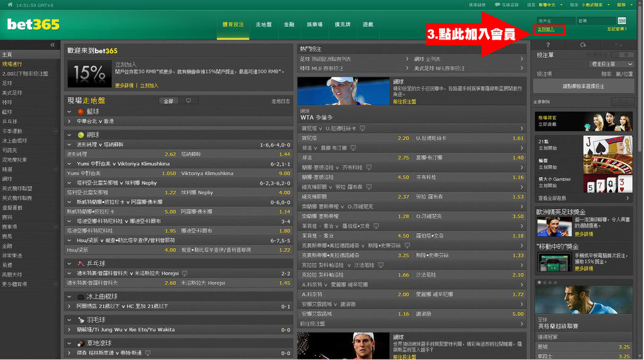Image resolution: width=644 pixels, height=360 pixels.
Task: Click 立刻加入 link under the username field
Action: pos(547,30)
